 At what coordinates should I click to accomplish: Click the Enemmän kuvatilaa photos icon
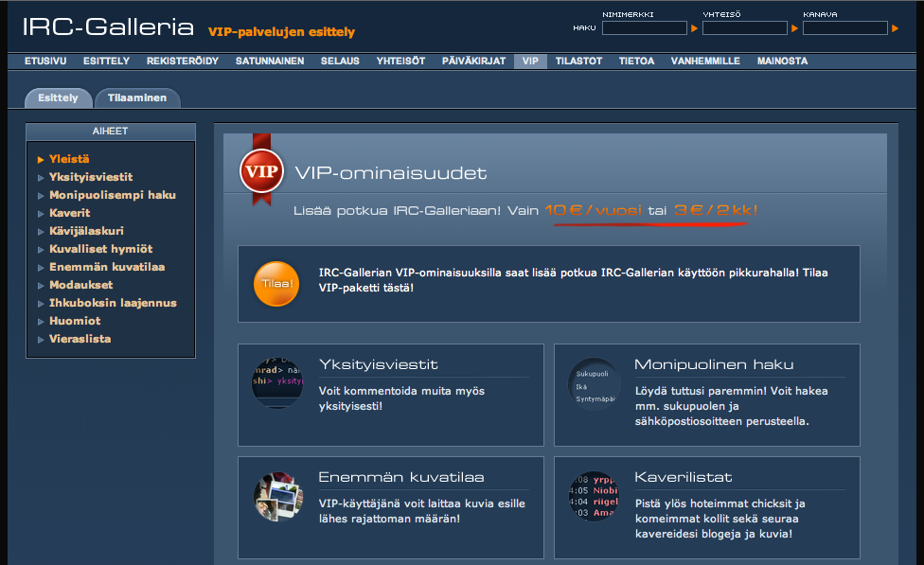[x=277, y=496]
